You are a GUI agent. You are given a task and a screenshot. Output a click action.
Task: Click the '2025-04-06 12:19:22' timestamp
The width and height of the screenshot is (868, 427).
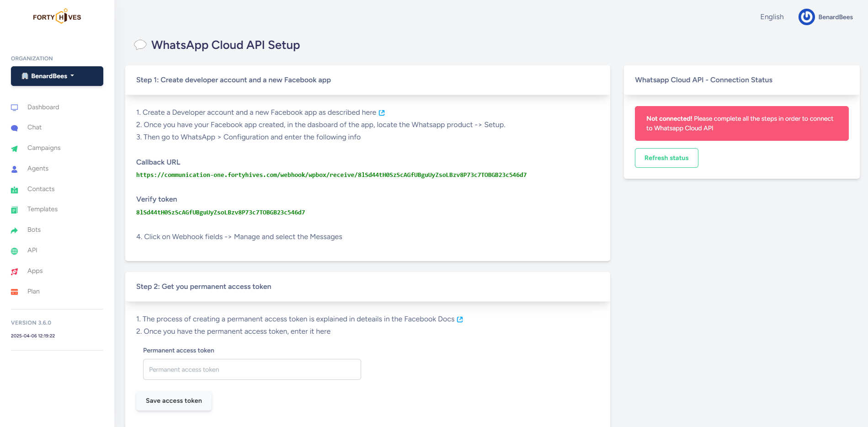pos(33,336)
